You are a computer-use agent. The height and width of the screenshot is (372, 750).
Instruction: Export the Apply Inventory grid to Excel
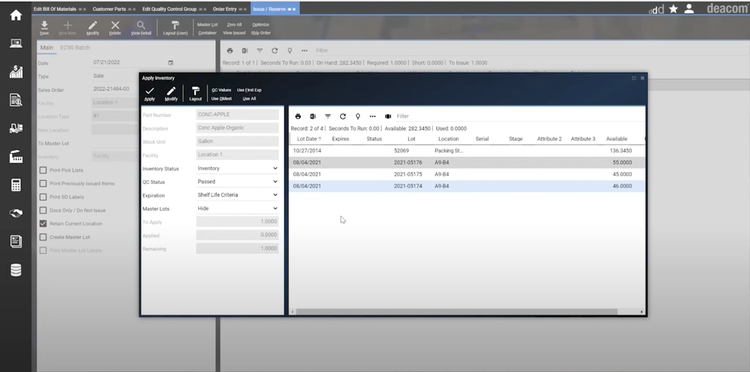coord(313,116)
